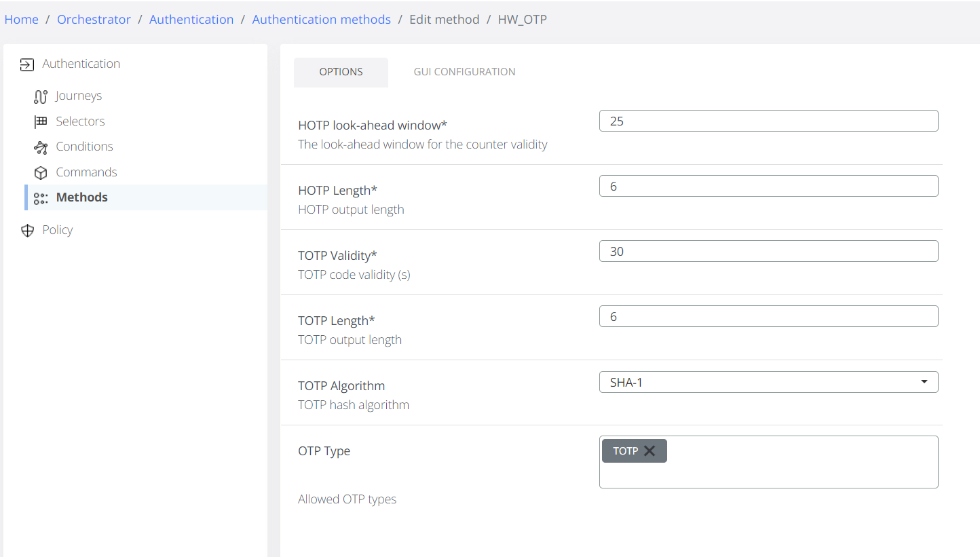Click the Conditions branching icon
980x557 pixels.
(x=41, y=147)
